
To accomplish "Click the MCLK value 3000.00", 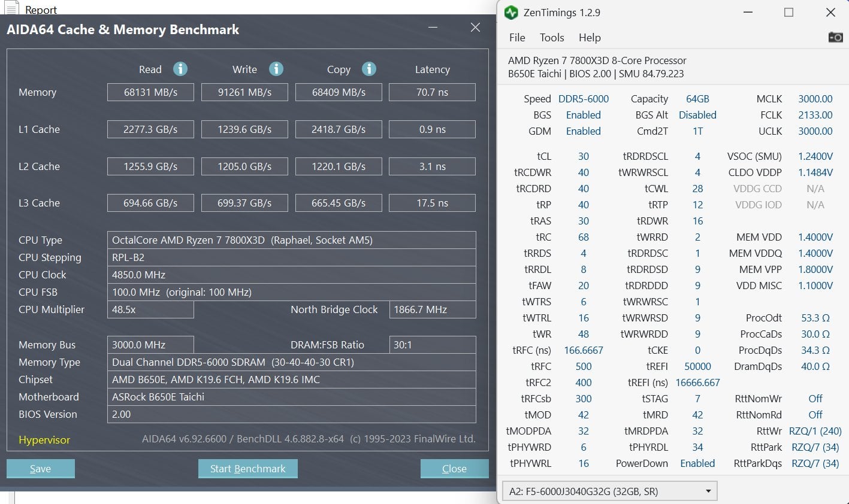I will [815, 99].
